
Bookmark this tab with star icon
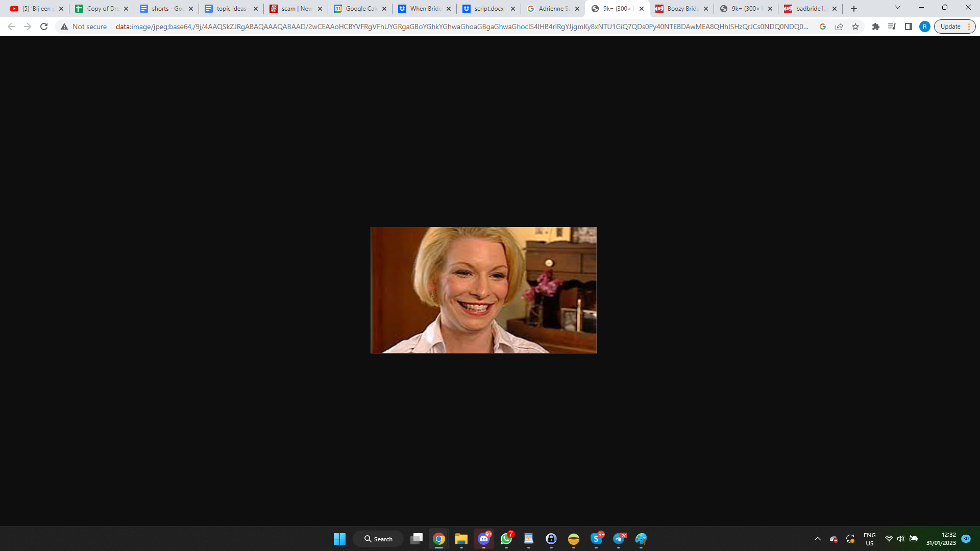[x=855, y=27]
